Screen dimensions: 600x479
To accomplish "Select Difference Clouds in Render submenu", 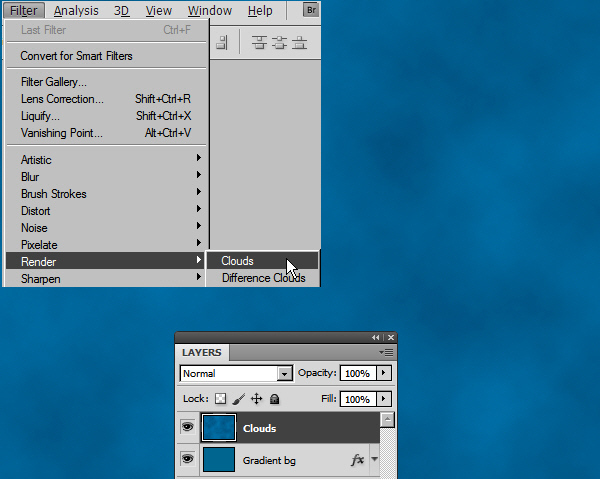I will [263, 278].
